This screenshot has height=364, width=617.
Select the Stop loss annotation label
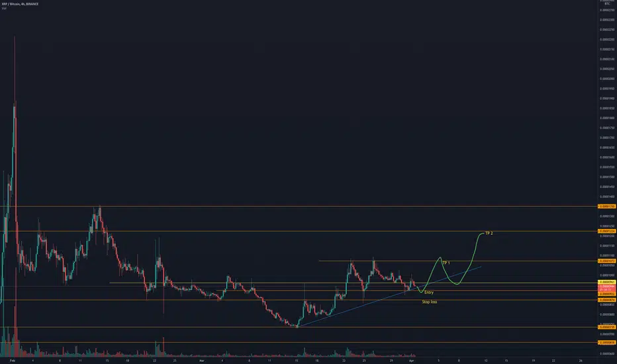pos(429,302)
